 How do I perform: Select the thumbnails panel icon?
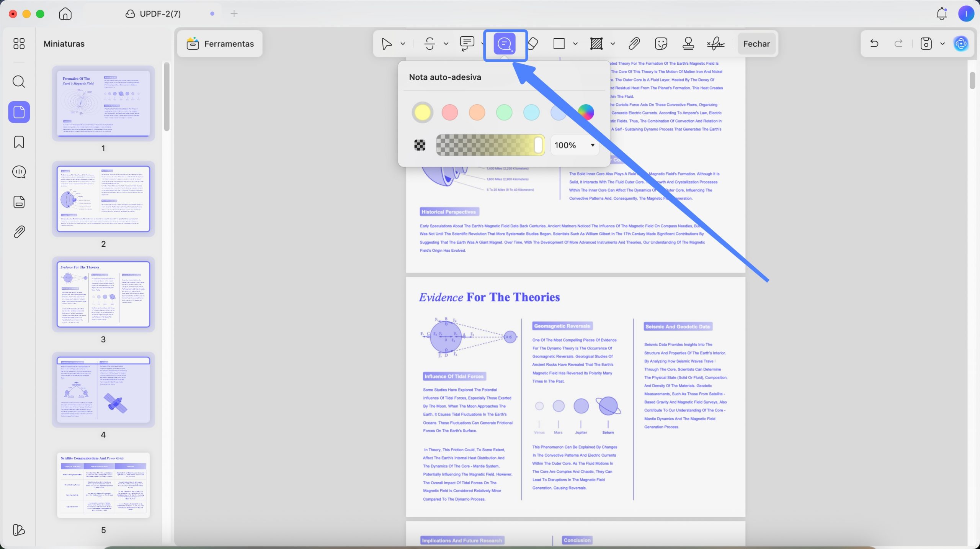(19, 112)
